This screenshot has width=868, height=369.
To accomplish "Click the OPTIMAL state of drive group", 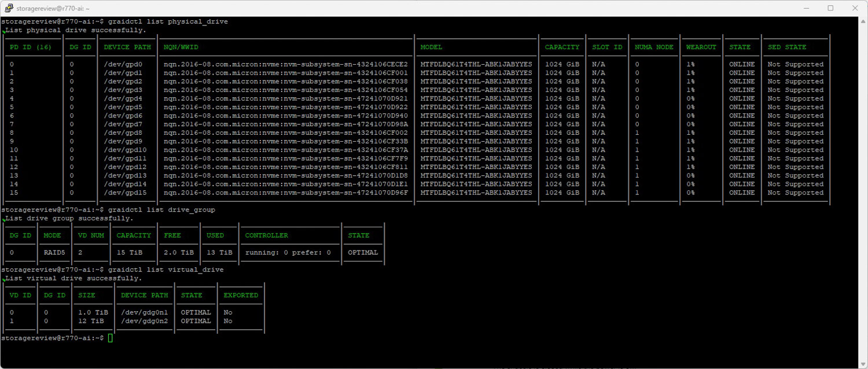I will click(363, 253).
